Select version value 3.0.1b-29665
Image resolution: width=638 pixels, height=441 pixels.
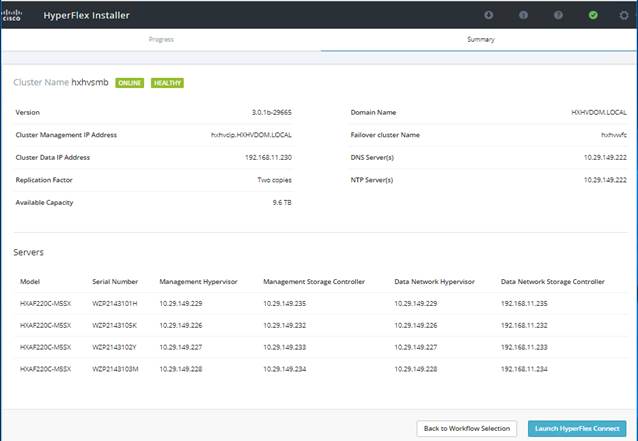point(271,112)
